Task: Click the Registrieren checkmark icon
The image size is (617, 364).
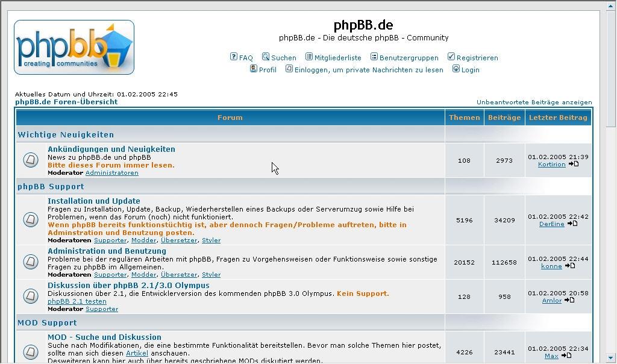Action: coord(451,57)
